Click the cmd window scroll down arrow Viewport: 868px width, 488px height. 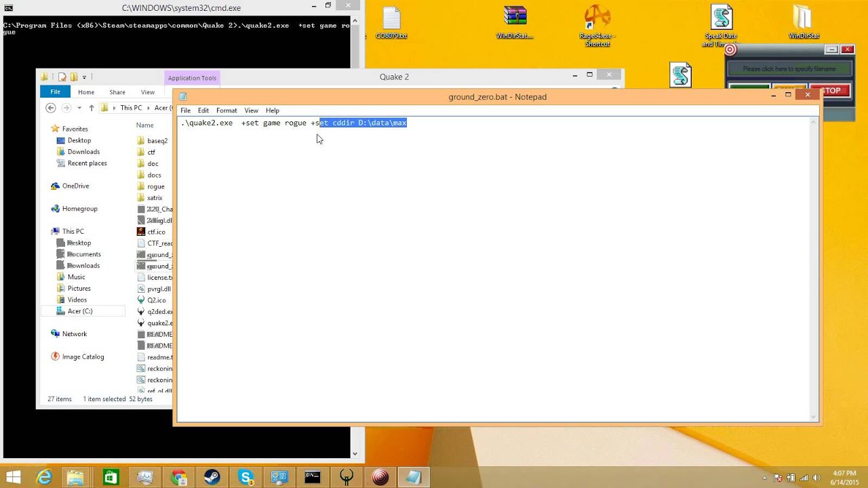pos(355,453)
